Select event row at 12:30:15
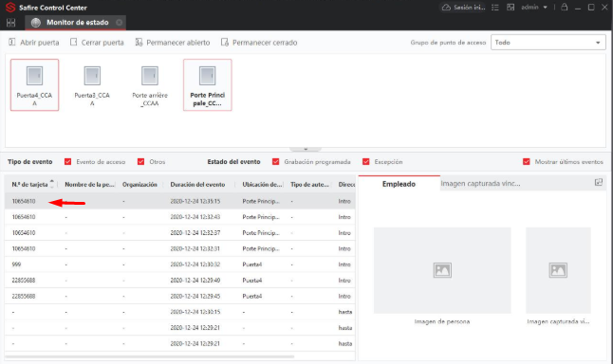Screen dimensions: 613x364 click(180, 312)
